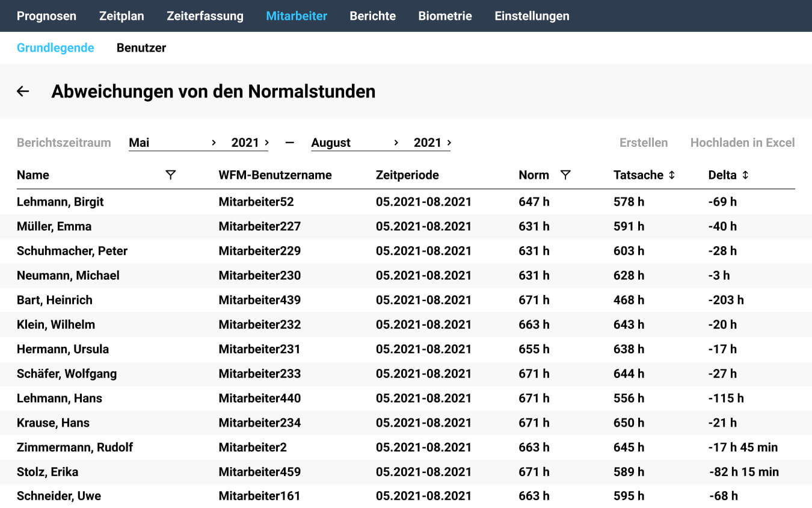Image resolution: width=812 pixels, height=508 pixels.
Task: Click username Mitarbeiter52
Action: pos(256,202)
